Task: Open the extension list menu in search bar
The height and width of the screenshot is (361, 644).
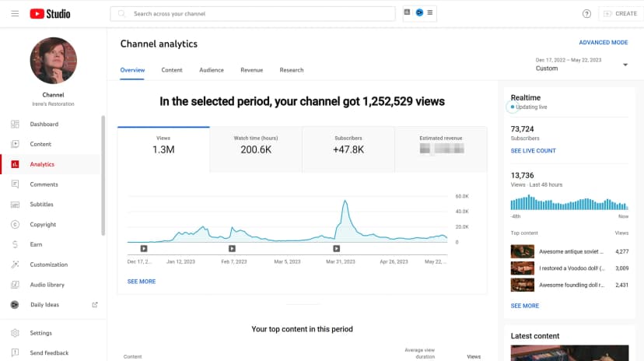Action: pyautogui.click(x=430, y=12)
